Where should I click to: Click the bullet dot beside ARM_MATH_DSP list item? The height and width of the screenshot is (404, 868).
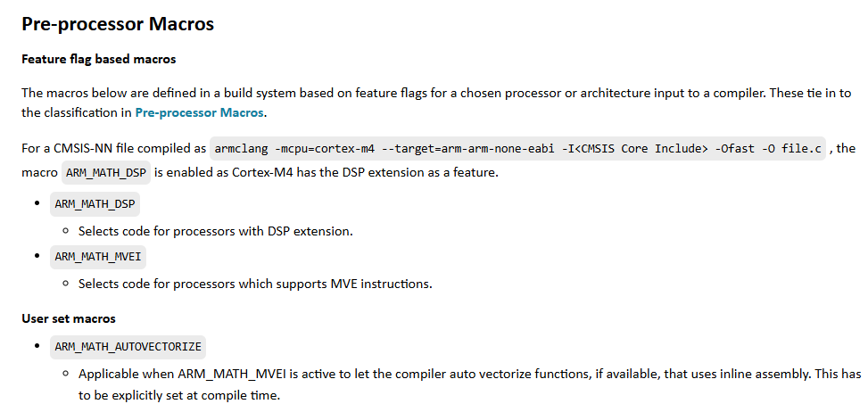(37, 203)
